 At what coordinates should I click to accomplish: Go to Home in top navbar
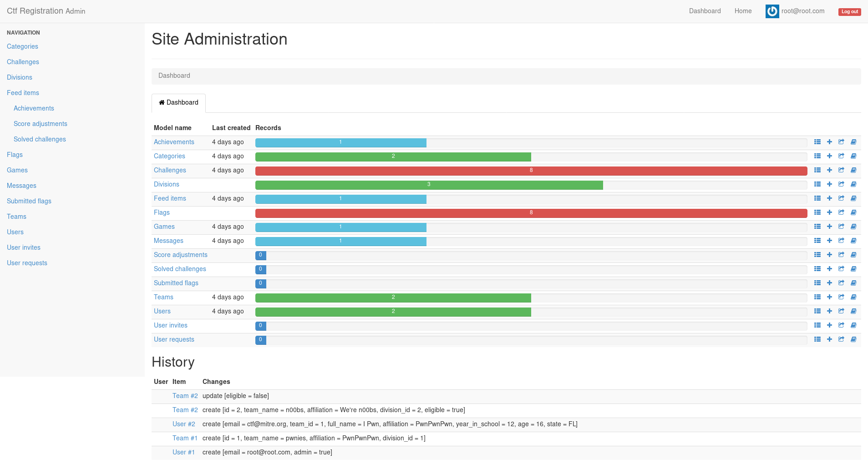point(743,11)
